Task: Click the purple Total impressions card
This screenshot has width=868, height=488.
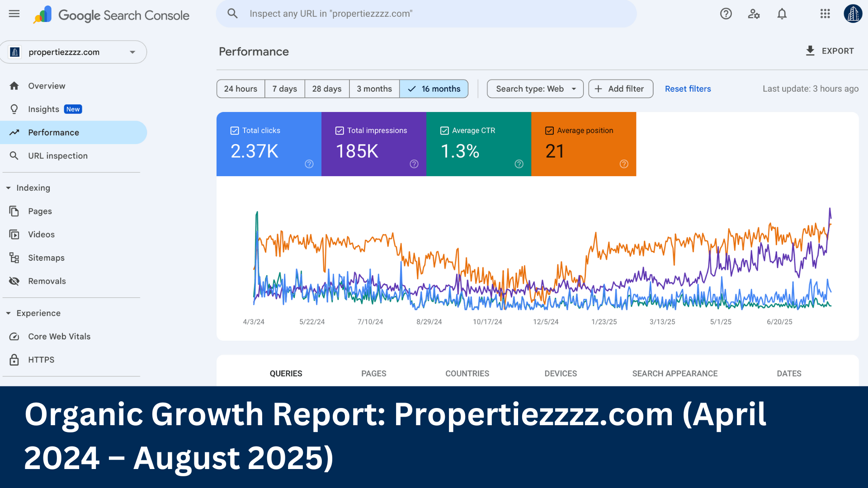Action: pyautogui.click(x=374, y=144)
